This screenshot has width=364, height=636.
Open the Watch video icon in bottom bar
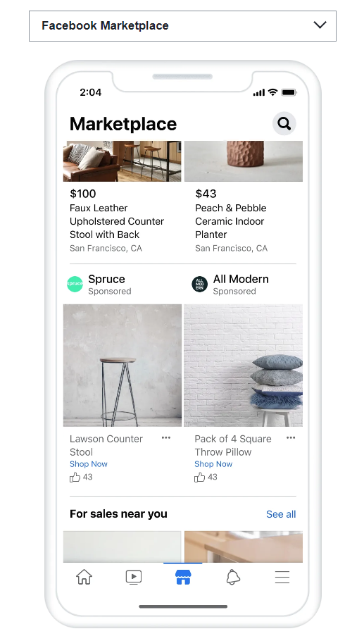tap(133, 577)
